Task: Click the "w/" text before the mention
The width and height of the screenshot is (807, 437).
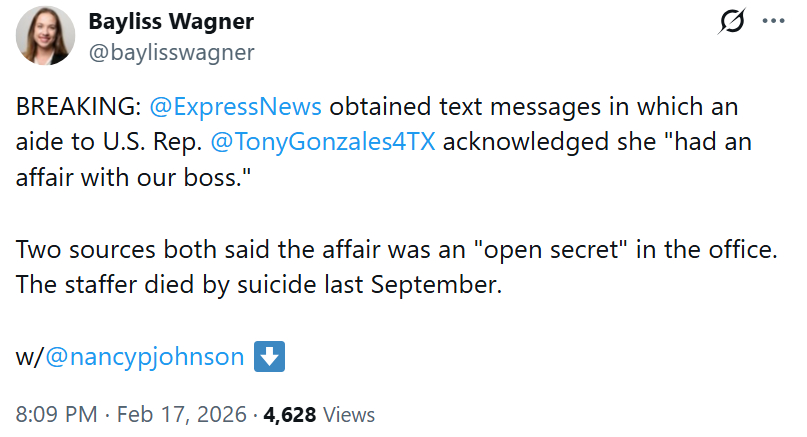Action: (28, 357)
